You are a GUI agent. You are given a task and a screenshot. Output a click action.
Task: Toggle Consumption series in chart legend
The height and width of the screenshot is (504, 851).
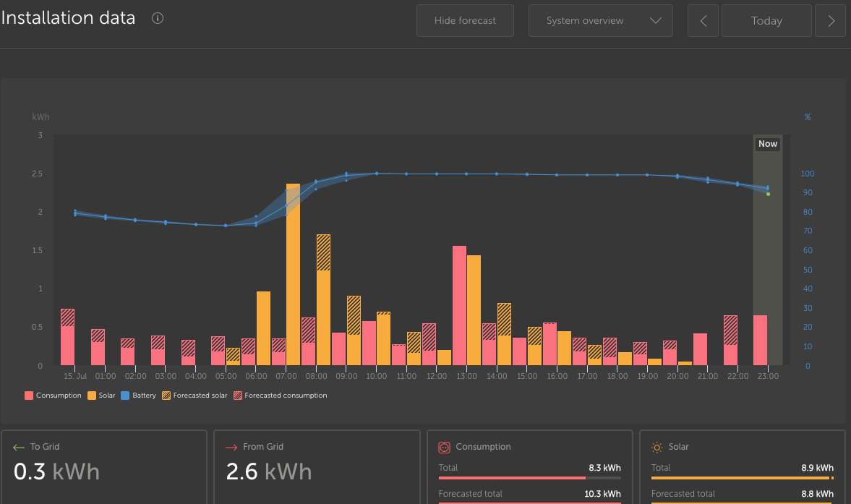point(54,396)
